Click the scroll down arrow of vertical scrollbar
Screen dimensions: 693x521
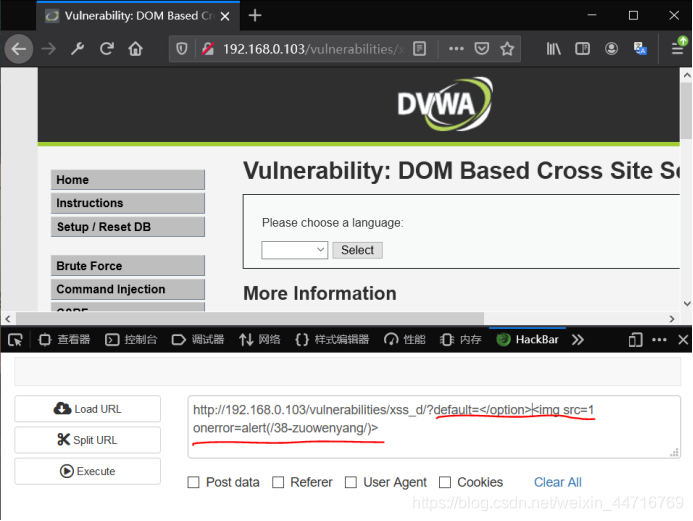[x=687, y=304]
